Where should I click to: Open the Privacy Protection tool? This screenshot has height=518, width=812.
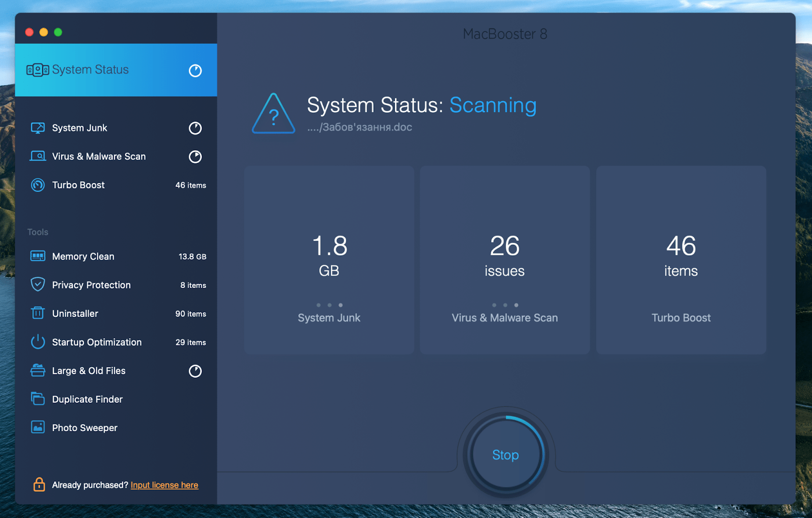pyautogui.click(x=116, y=285)
